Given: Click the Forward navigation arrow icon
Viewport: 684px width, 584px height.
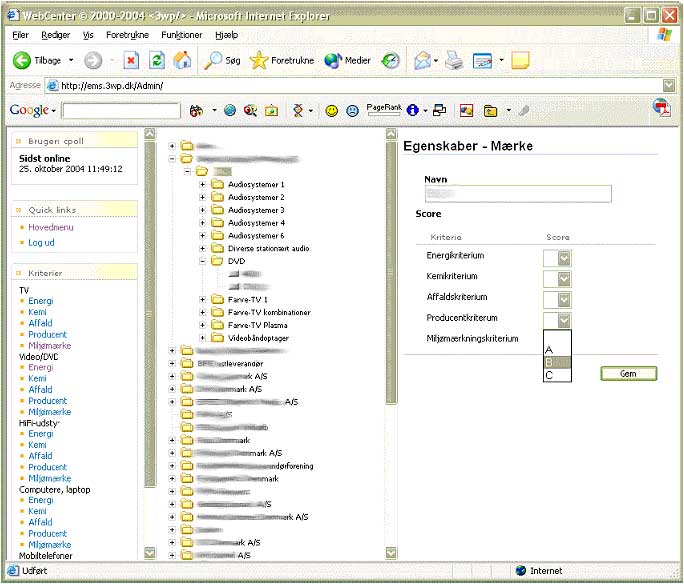Looking at the screenshot, I should pyautogui.click(x=92, y=60).
